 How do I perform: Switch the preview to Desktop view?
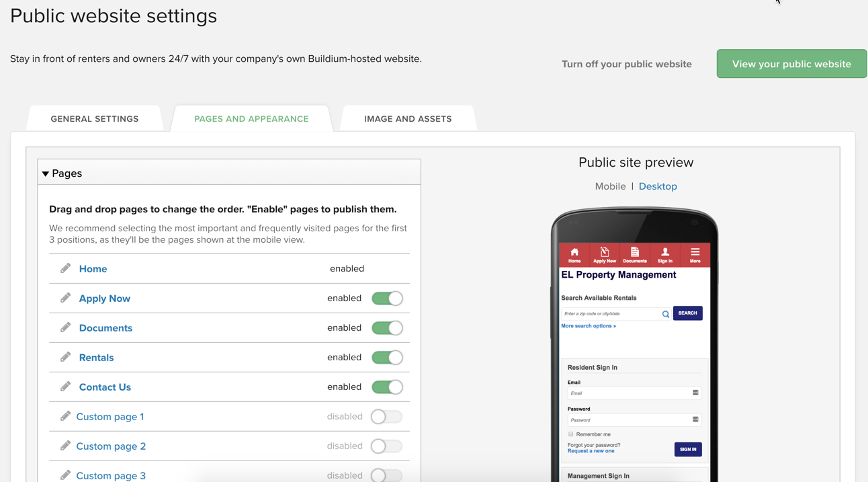(x=657, y=186)
